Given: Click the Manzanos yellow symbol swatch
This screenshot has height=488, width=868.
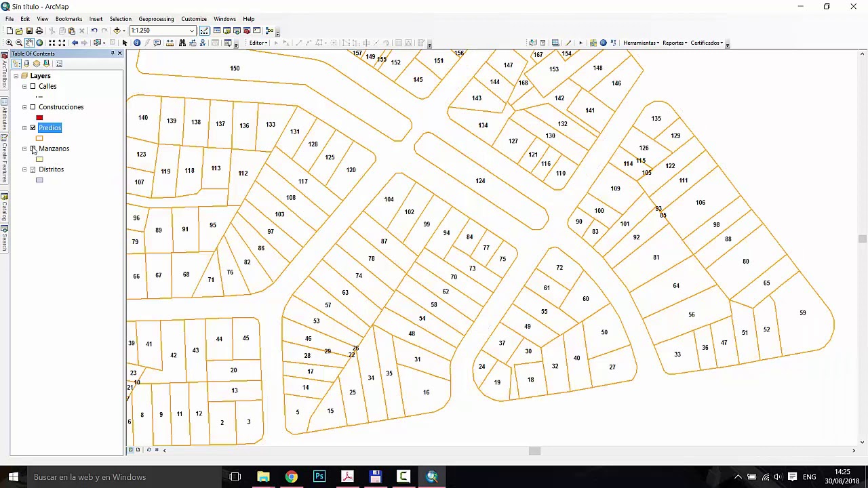Looking at the screenshot, I should (x=39, y=159).
